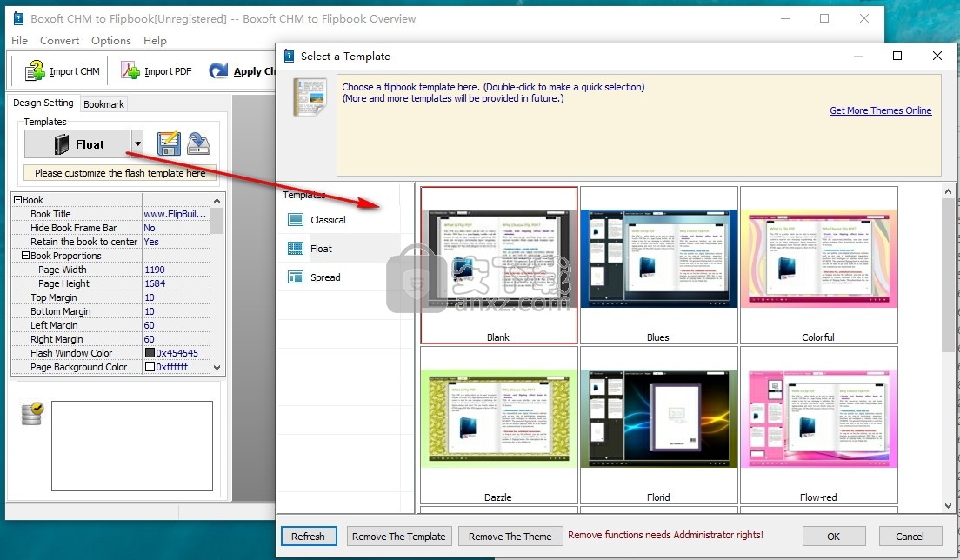Viewport: 960px width, 560px height.
Task: Click the Retain the book to center value Yes
Action: pos(176,242)
